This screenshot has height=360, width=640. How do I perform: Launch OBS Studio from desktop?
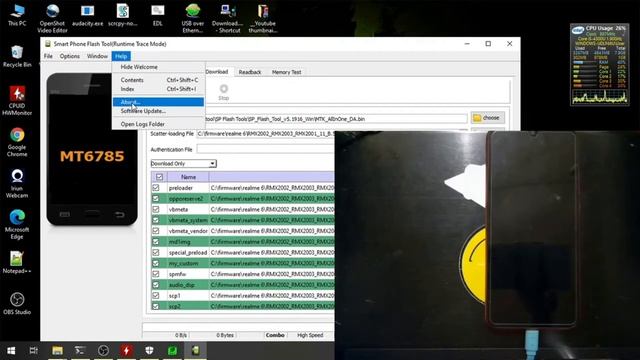point(17,304)
